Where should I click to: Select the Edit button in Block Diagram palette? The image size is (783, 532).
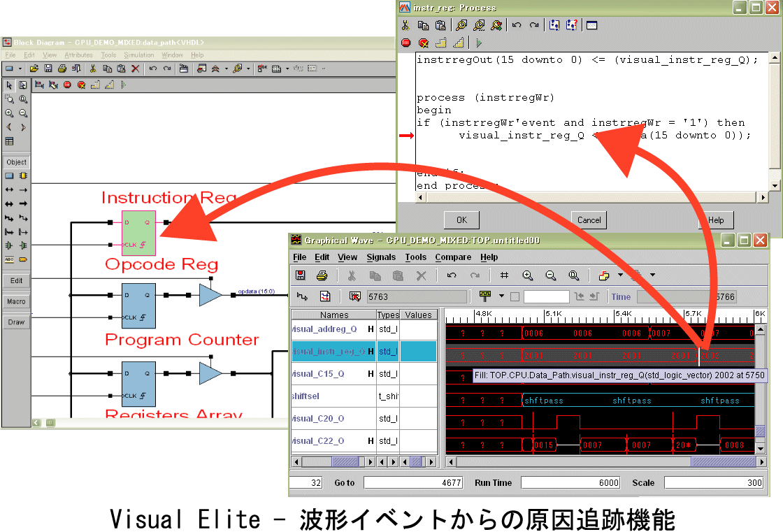click(x=17, y=281)
